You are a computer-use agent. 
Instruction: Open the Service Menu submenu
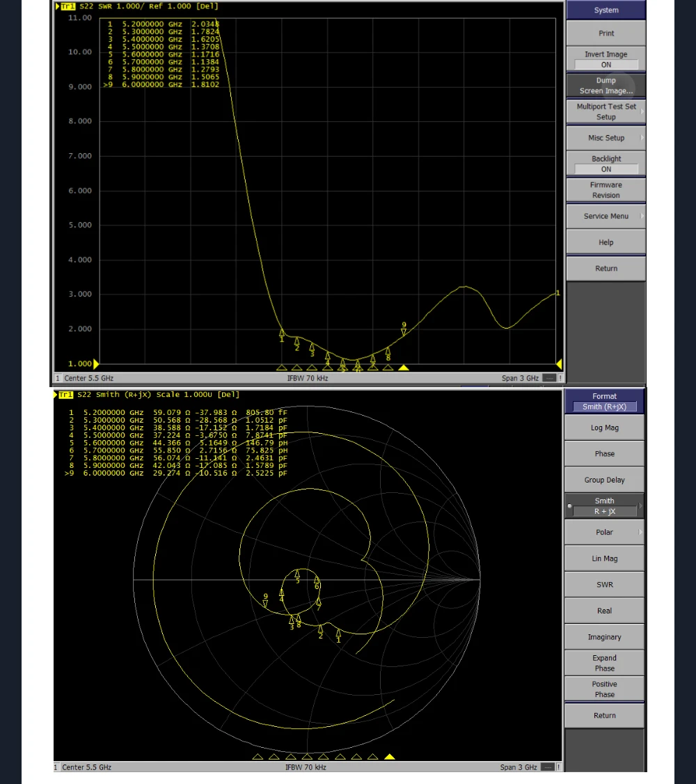point(606,216)
